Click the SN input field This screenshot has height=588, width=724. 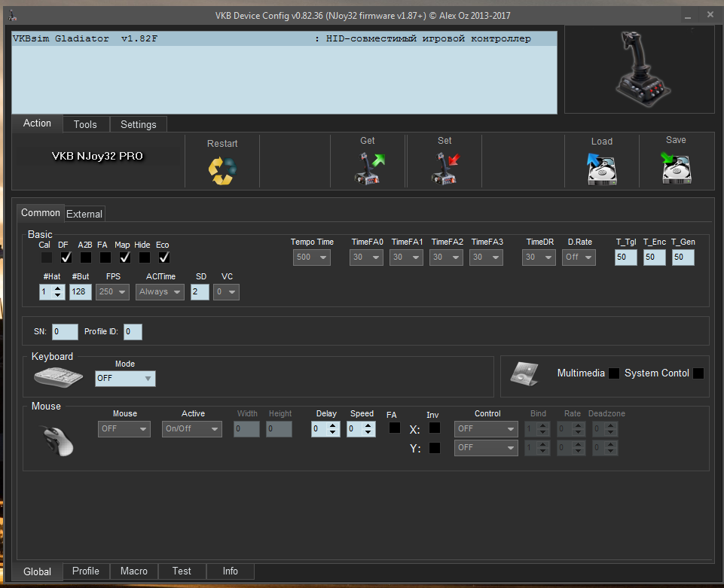pyautogui.click(x=65, y=332)
